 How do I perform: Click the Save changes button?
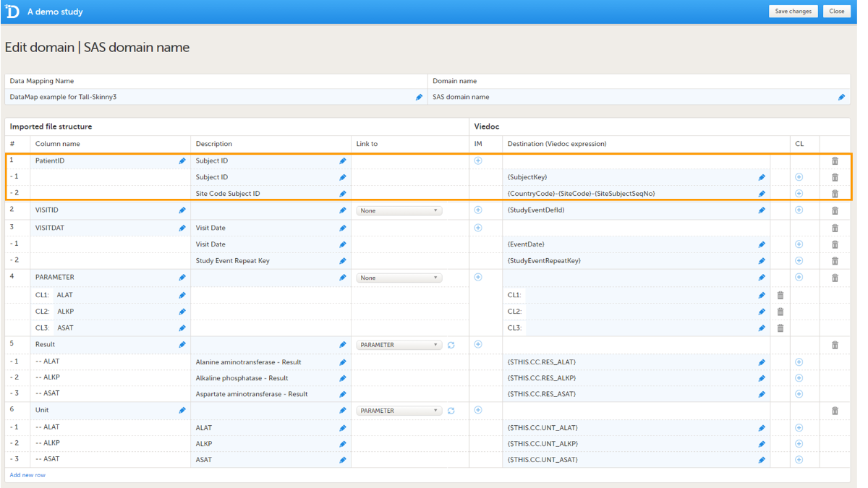point(793,12)
